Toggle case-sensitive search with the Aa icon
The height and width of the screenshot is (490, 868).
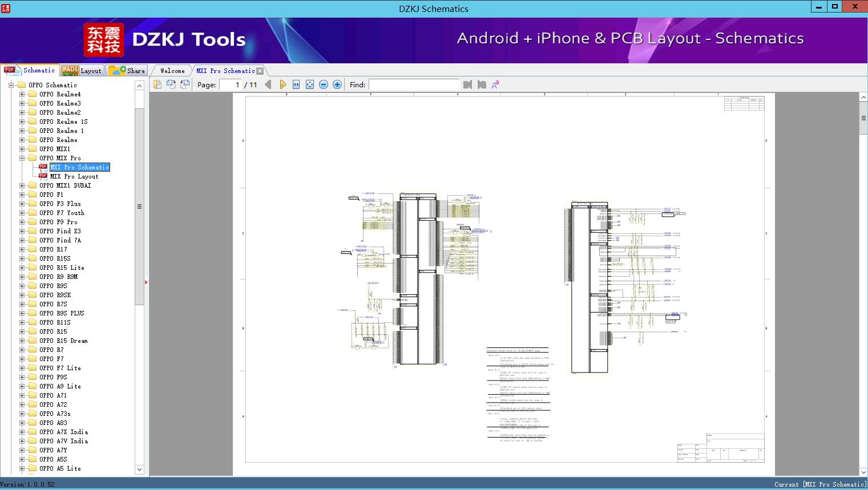494,84
